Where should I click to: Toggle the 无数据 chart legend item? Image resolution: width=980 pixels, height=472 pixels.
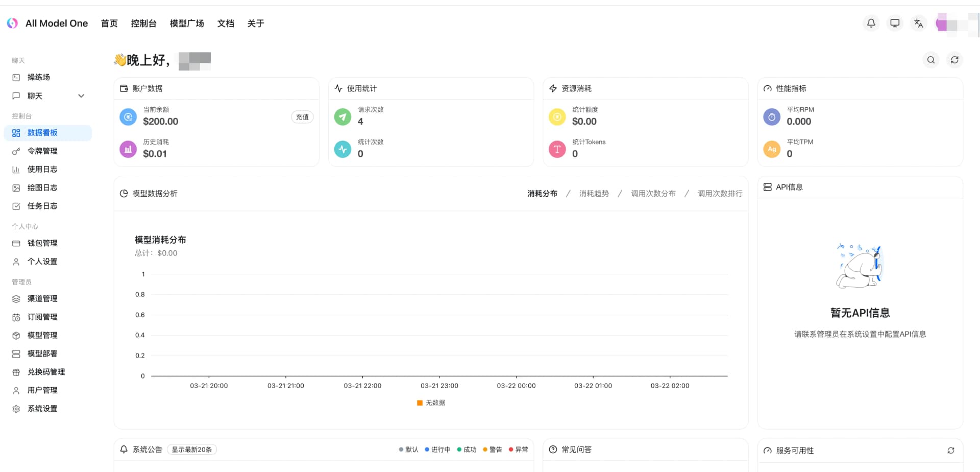431,403
